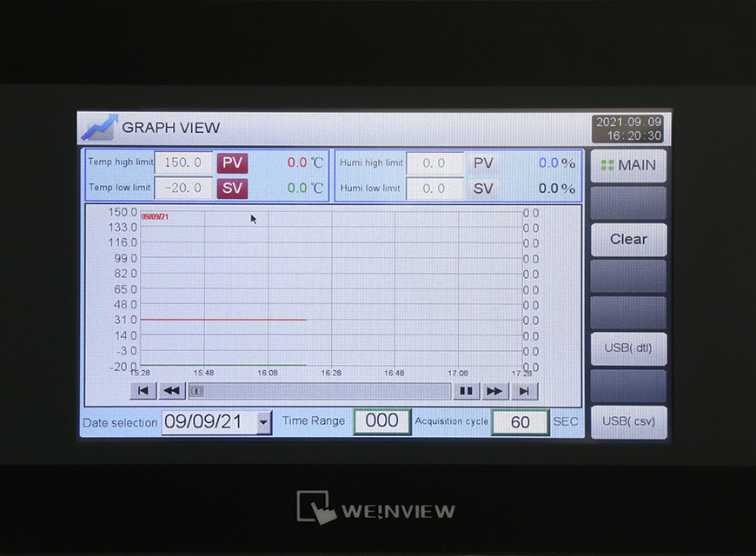Skip to the end of the graph

523,391
